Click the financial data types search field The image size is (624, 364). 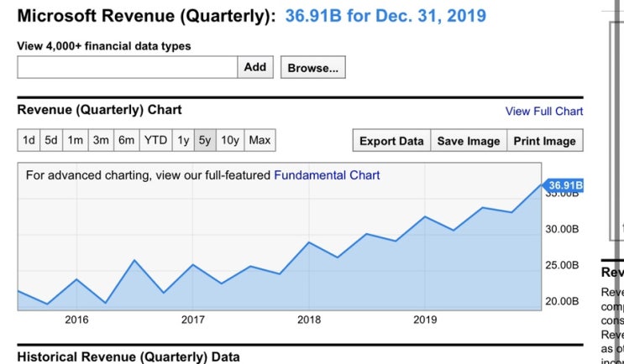tap(128, 67)
